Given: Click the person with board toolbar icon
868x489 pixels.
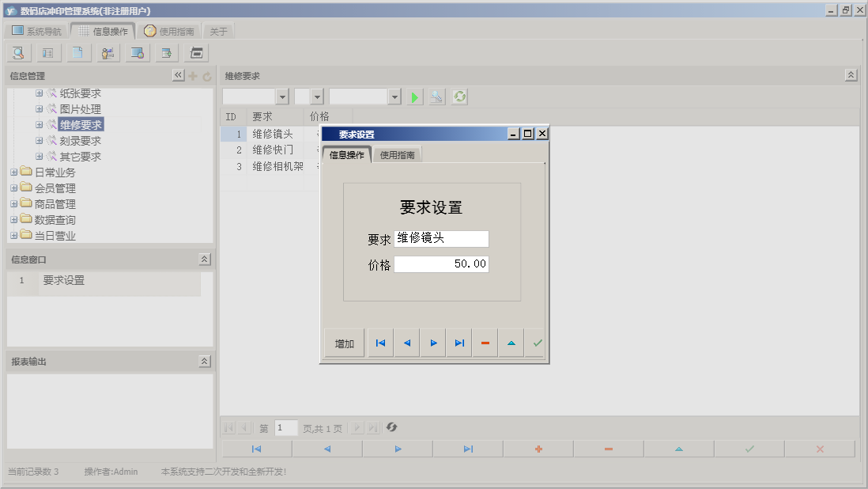Looking at the screenshot, I should click(x=108, y=53).
